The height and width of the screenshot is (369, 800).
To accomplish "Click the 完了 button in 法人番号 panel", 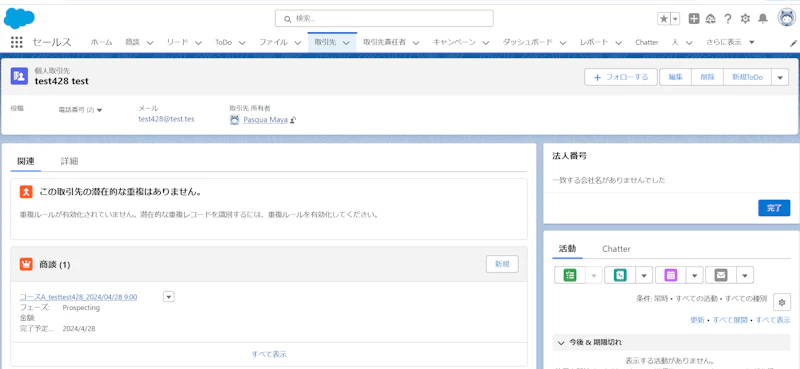I will [x=774, y=208].
